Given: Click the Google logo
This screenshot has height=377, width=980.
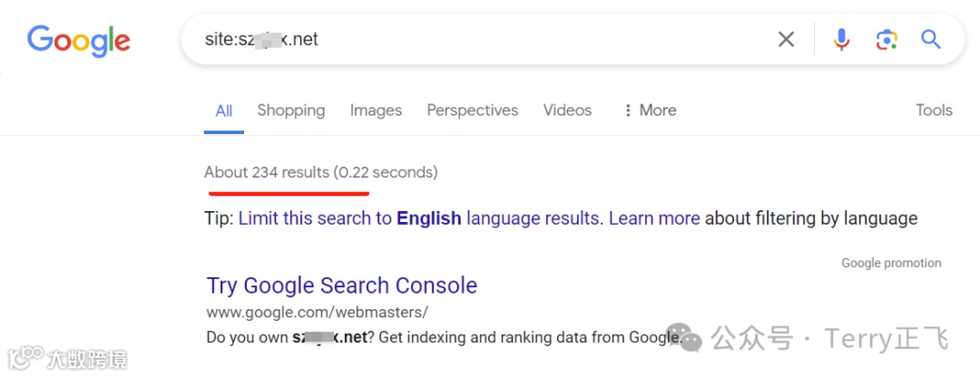Looking at the screenshot, I should coord(78,41).
